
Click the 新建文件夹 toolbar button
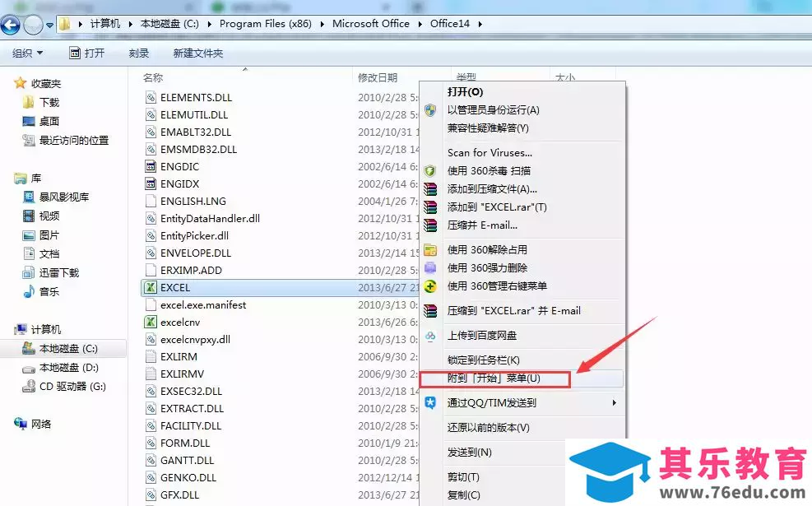click(197, 53)
